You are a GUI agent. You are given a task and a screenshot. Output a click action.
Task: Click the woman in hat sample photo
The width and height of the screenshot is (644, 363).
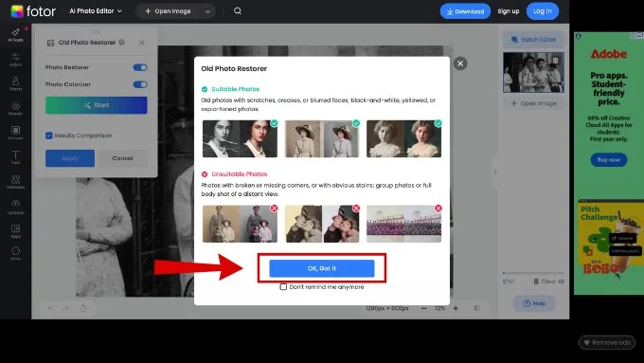[322, 138]
